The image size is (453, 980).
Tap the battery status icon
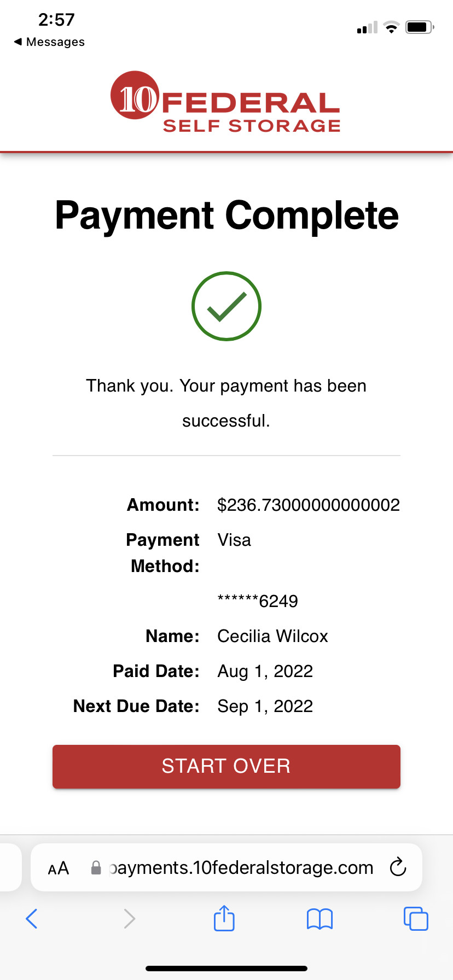[x=420, y=27]
